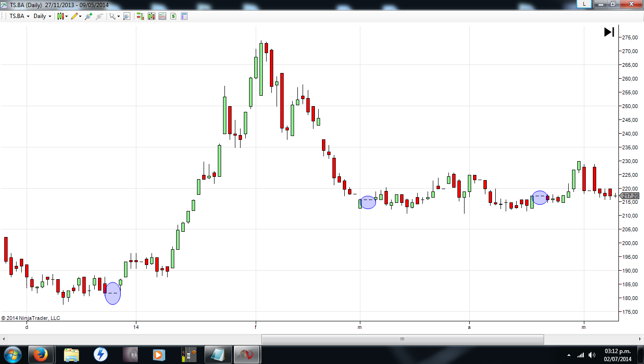Expand the arrow beside the candlestick icon
Viewport: 644px width, 364px height.
(67, 16)
